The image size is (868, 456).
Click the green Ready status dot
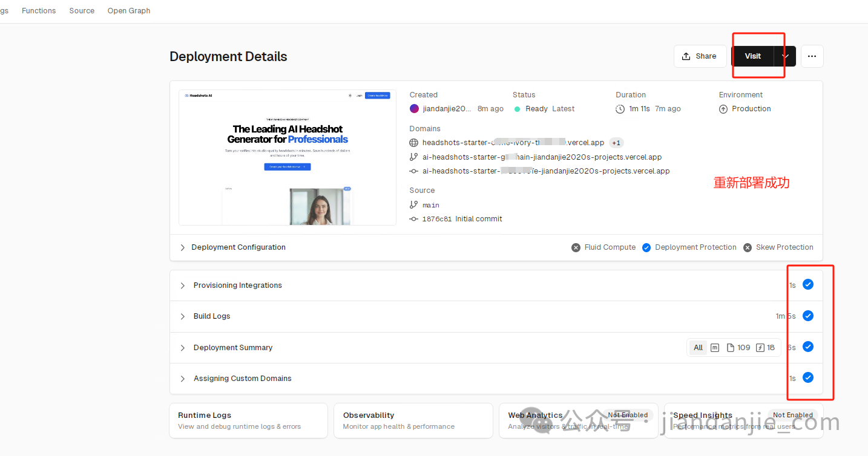pyautogui.click(x=517, y=109)
